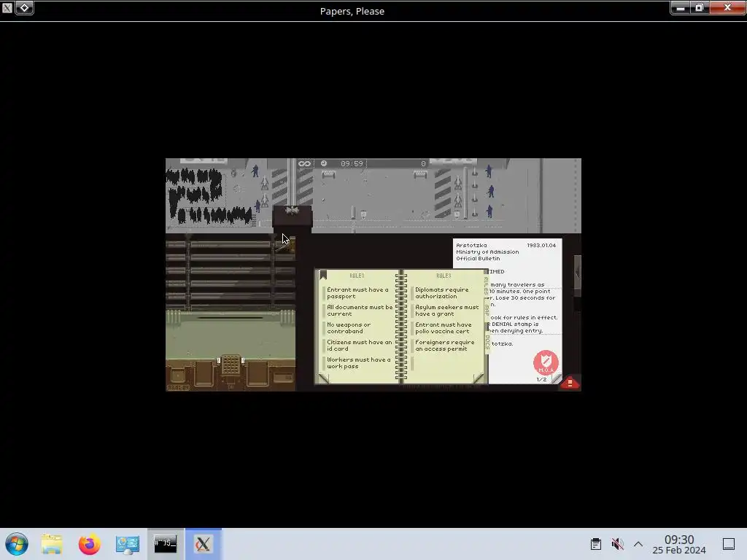Image resolution: width=747 pixels, height=560 pixels.
Task: Open the Map tab of the rulebook
Action: 487,311
